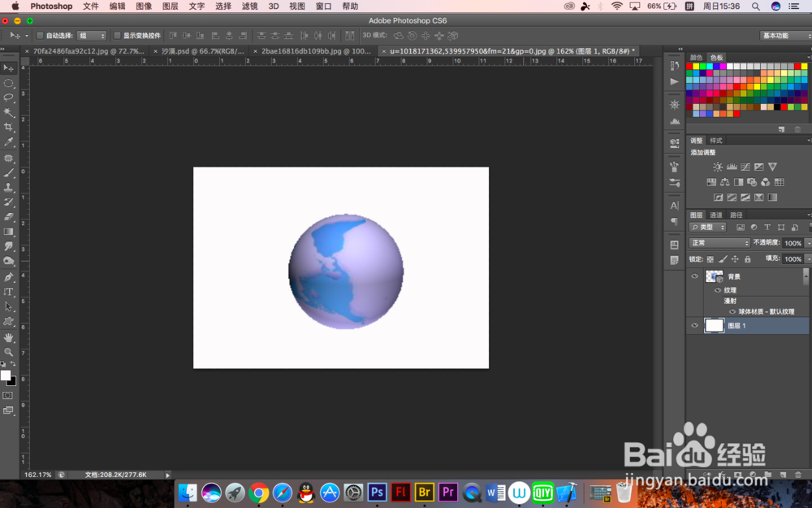Open the Paragraph panel icon
This screenshot has height=508, width=812.
point(674,221)
